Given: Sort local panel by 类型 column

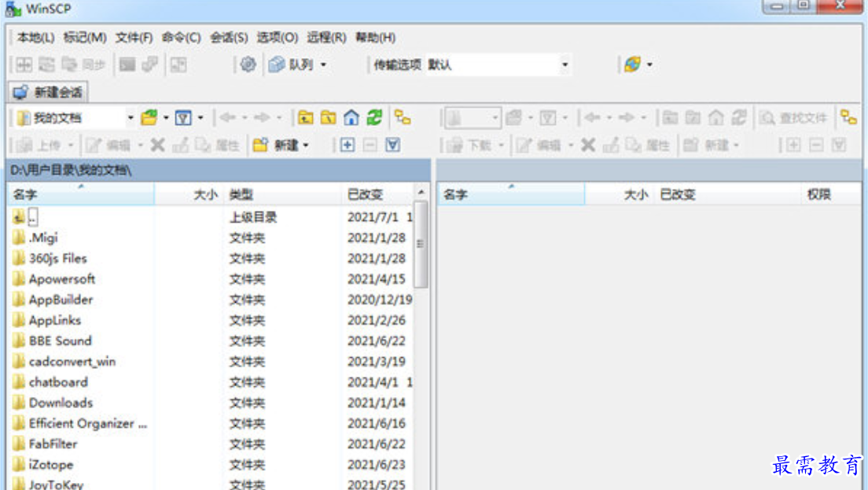Looking at the screenshot, I should (282, 194).
